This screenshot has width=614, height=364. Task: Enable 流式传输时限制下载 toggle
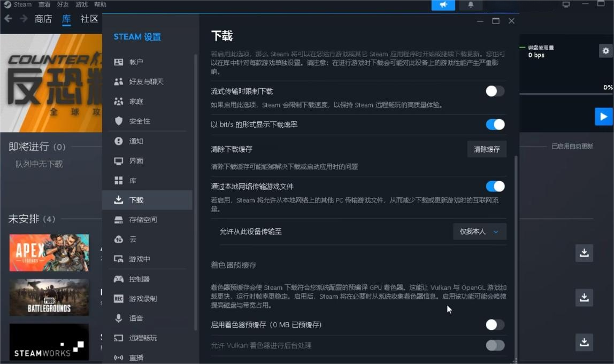click(x=495, y=91)
